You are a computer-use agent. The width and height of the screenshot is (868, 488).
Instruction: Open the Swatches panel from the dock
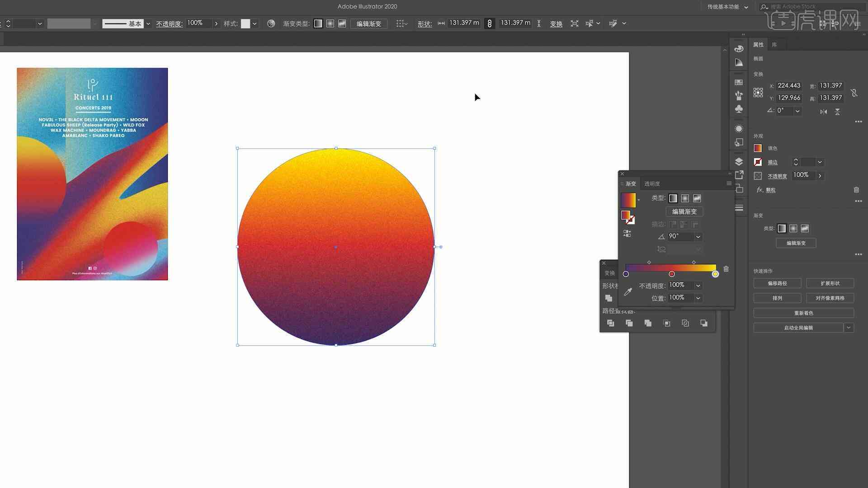[739, 82]
